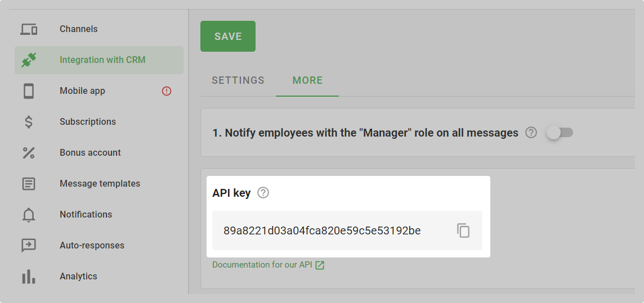Enable Manager role notification toggle

[560, 133]
